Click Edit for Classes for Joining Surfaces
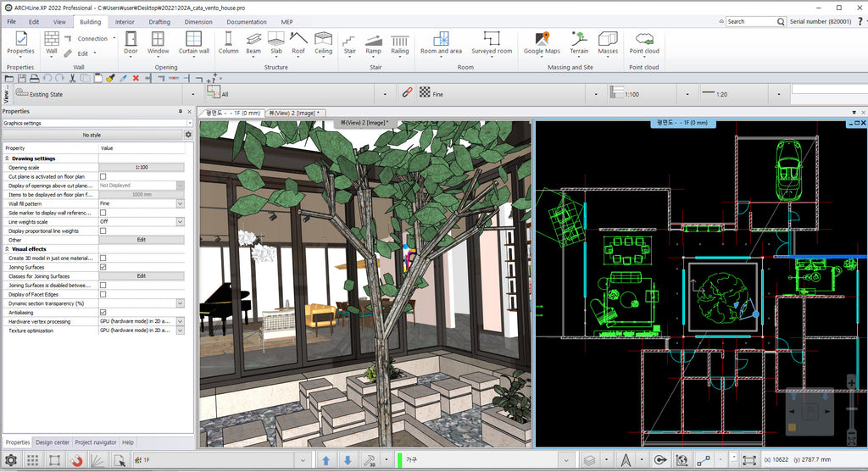This screenshot has height=472, width=868. [x=142, y=275]
